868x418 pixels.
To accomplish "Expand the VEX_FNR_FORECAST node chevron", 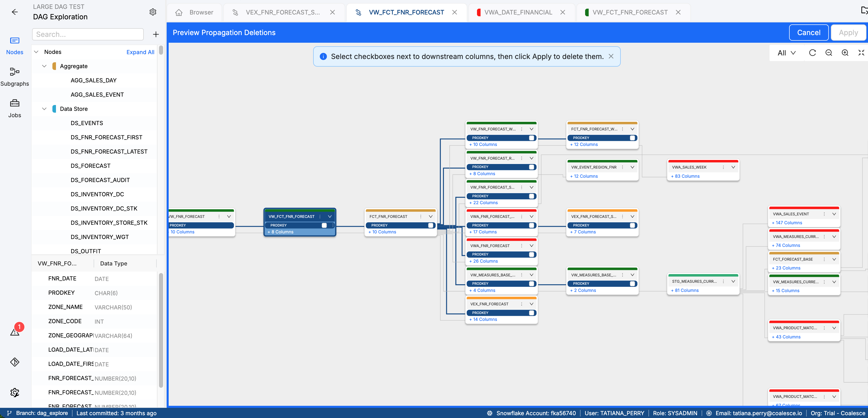I will pyautogui.click(x=531, y=304).
